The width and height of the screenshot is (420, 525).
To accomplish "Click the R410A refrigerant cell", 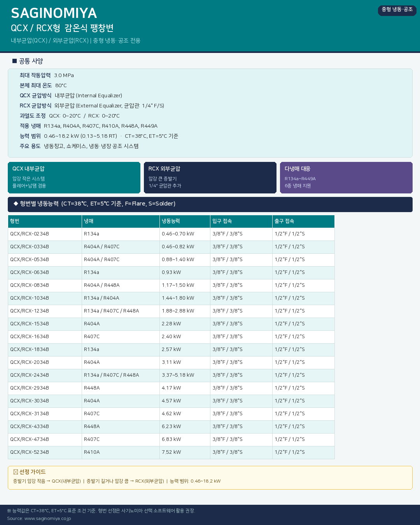I will (121, 452).
